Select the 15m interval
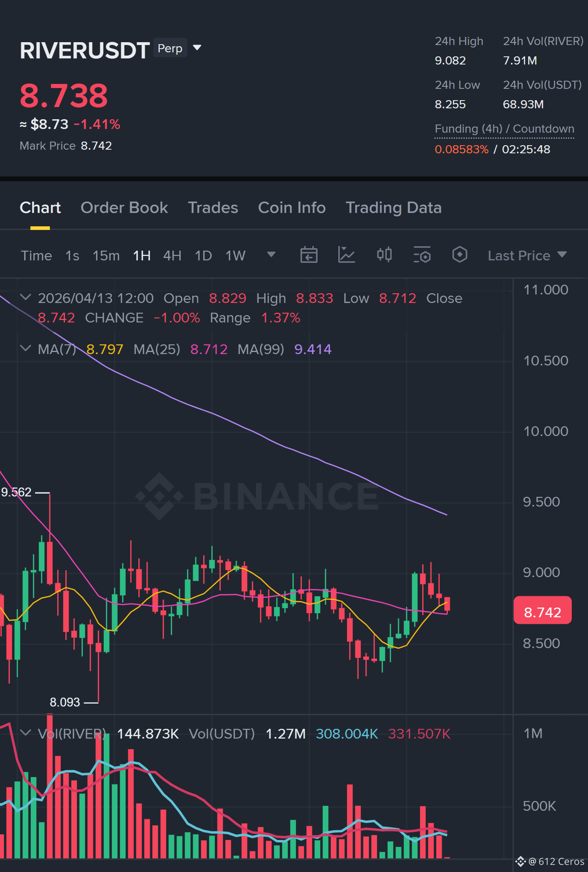This screenshot has height=872, width=588. [106, 256]
